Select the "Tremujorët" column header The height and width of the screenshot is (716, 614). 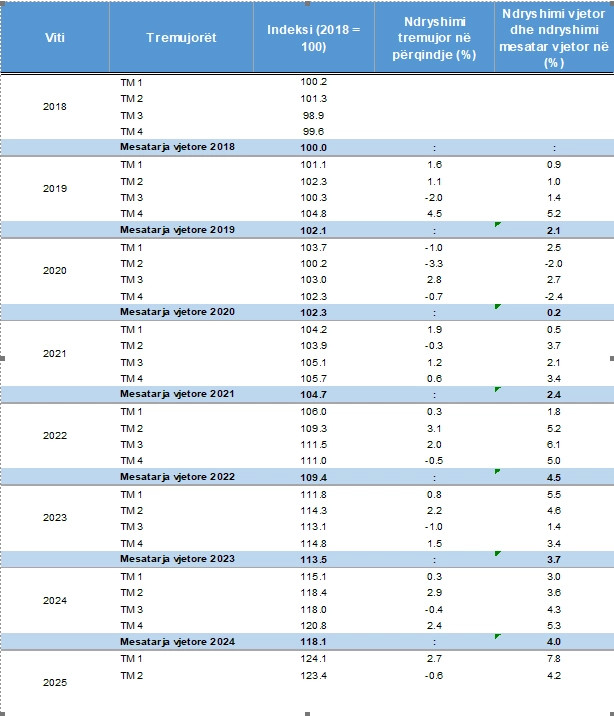click(180, 37)
